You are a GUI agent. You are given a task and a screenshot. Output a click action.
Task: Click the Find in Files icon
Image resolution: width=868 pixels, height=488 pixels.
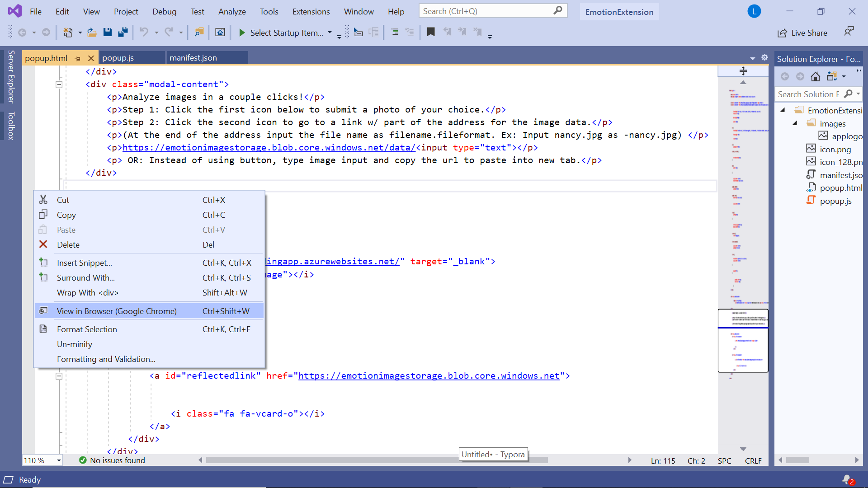tap(199, 32)
